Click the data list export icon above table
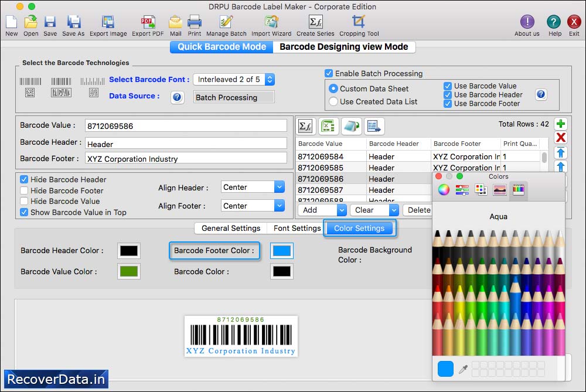This screenshot has height=392, width=586. (x=374, y=127)
